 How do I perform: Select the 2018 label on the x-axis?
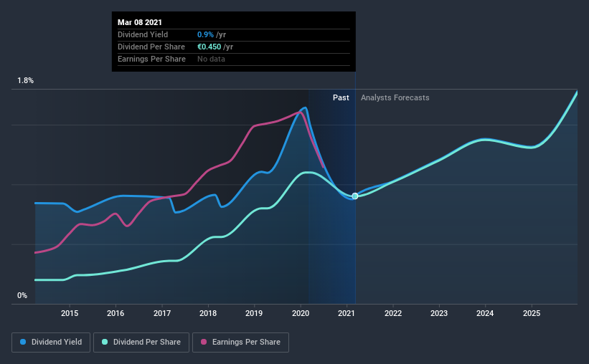click(208, 313)
